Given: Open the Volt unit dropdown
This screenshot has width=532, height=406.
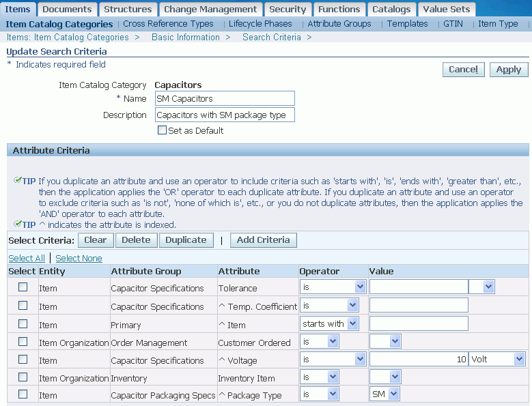Looking at the screenshot, I should (x=496, y=359).
